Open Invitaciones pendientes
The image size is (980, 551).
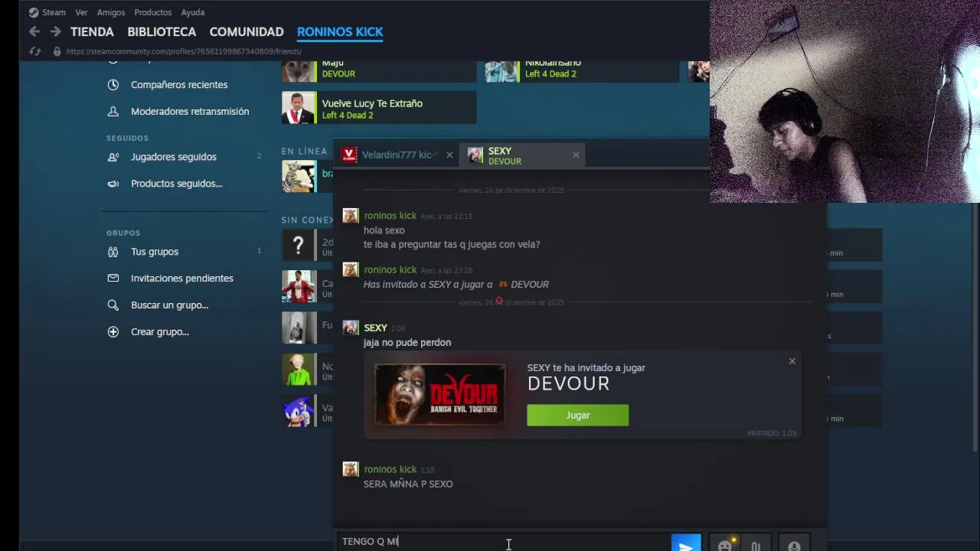tap(182, 279)
